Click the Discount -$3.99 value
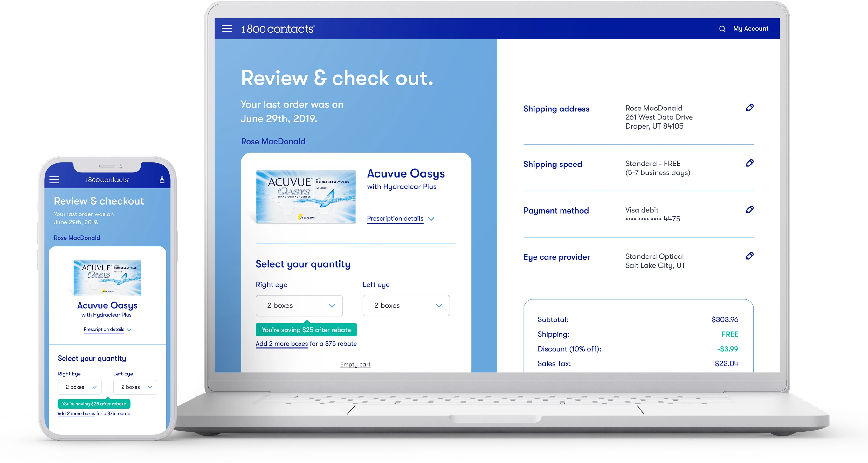Image resolution: width=868 pixels, height=463 pixels. click(727, 349)
